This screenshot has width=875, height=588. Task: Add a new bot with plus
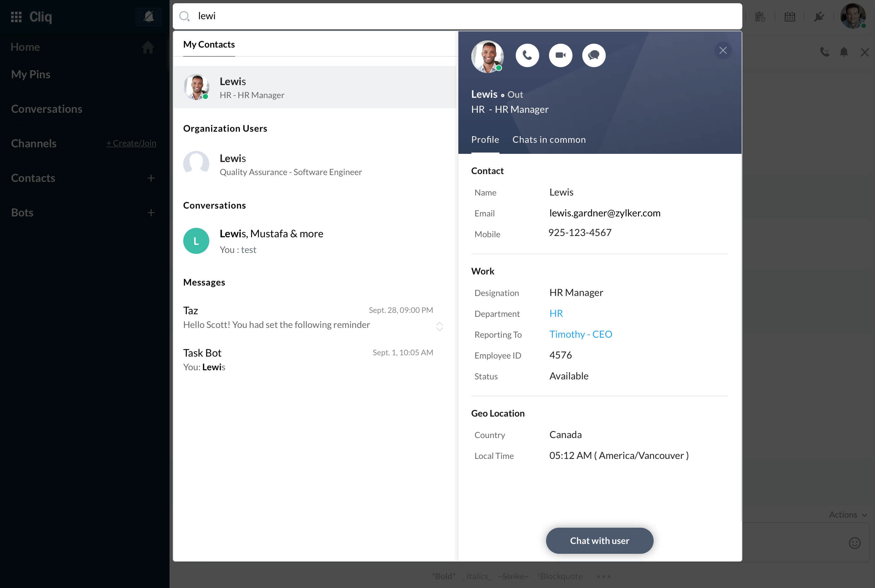151,213
